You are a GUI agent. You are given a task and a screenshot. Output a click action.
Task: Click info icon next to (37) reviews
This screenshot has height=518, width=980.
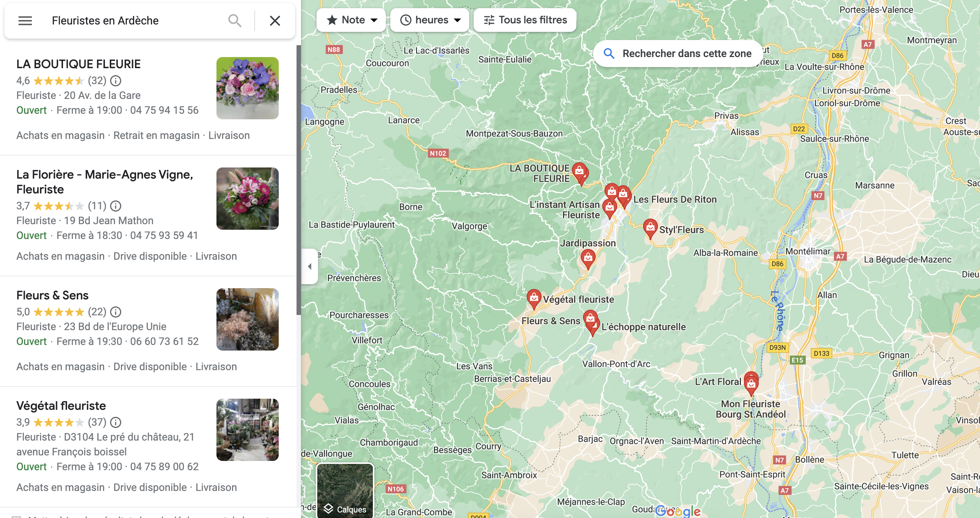click(116, 422)
